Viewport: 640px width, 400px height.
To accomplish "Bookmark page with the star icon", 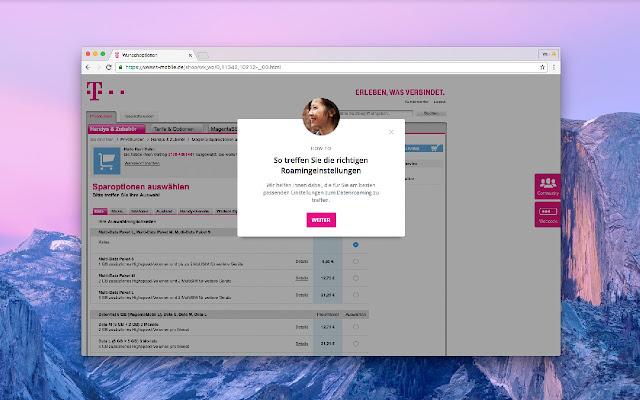I will (x=542, y=67).
